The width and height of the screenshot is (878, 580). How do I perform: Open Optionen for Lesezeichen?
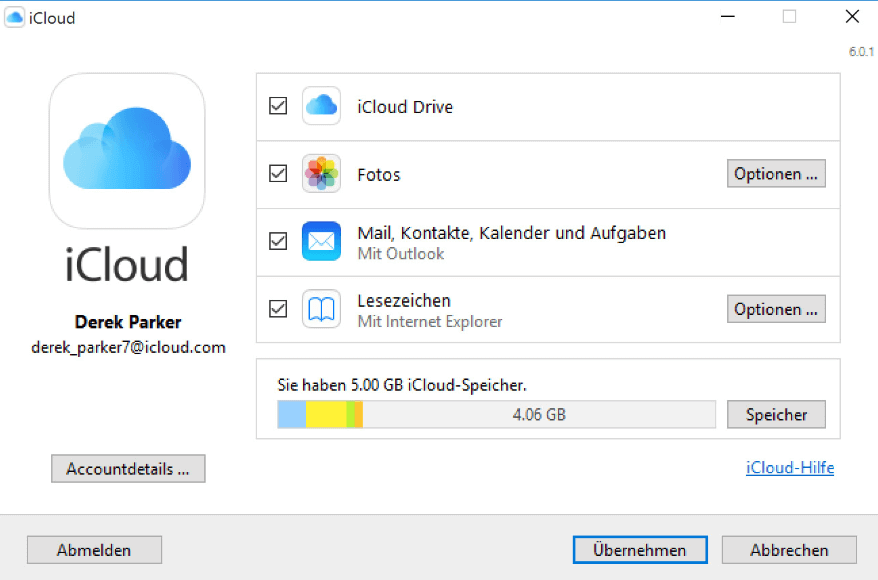776,309
